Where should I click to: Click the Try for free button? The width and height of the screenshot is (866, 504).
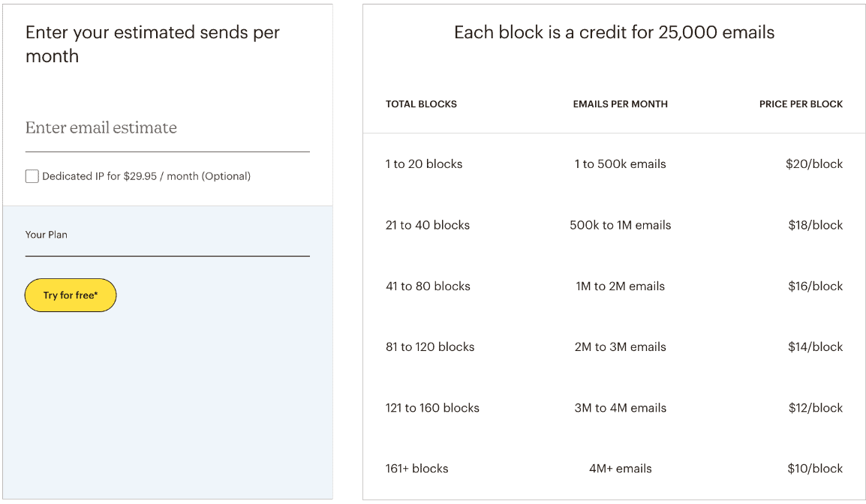click(71, 295)
